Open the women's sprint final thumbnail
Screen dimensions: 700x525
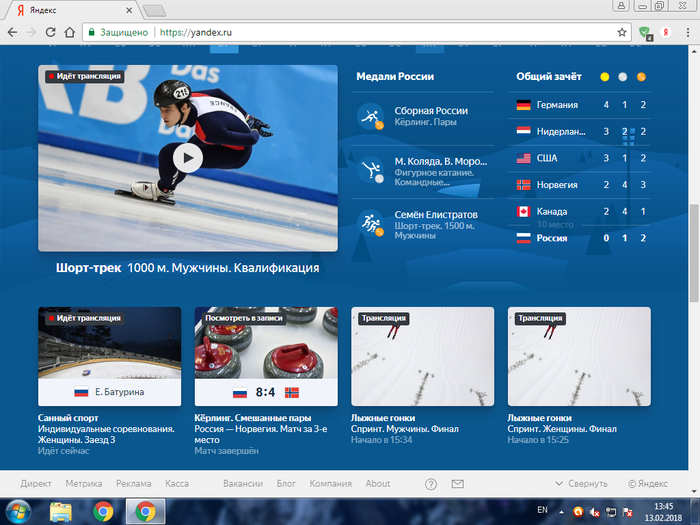(x=579, y=356)
